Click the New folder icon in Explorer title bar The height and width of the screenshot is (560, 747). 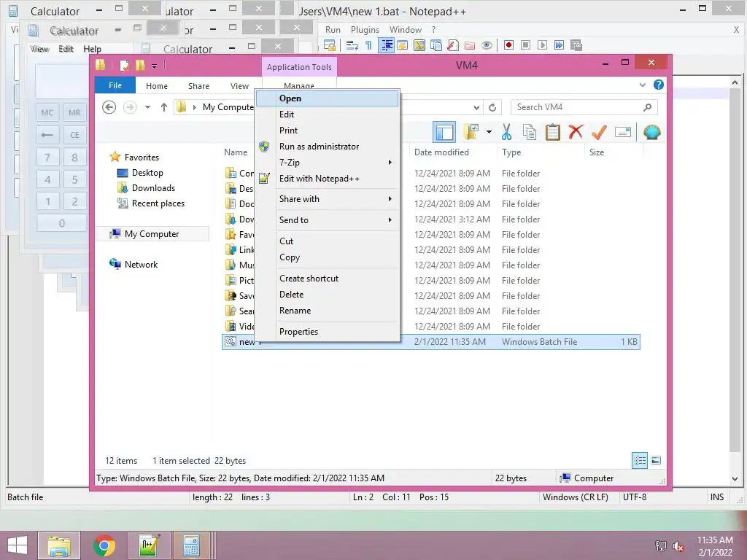point(140,65)
